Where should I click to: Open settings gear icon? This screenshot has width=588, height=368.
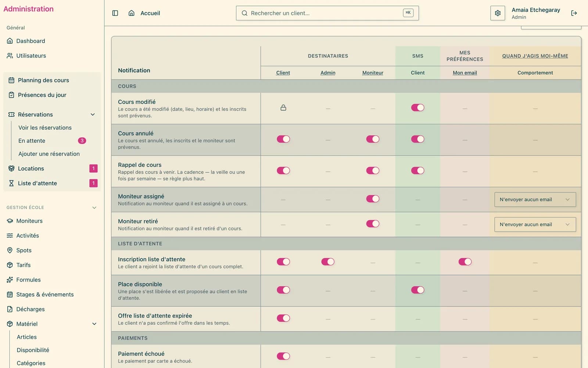click(498, 13)
